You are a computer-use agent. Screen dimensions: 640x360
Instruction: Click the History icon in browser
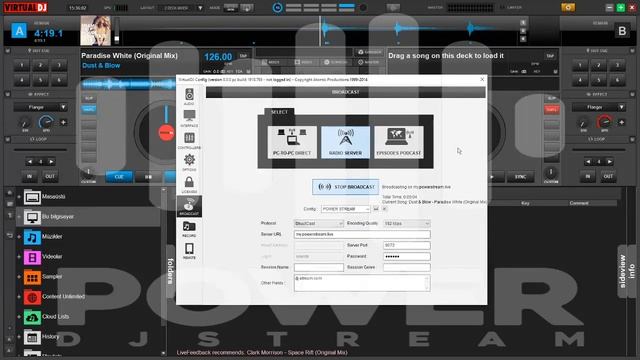coord(32,337)
